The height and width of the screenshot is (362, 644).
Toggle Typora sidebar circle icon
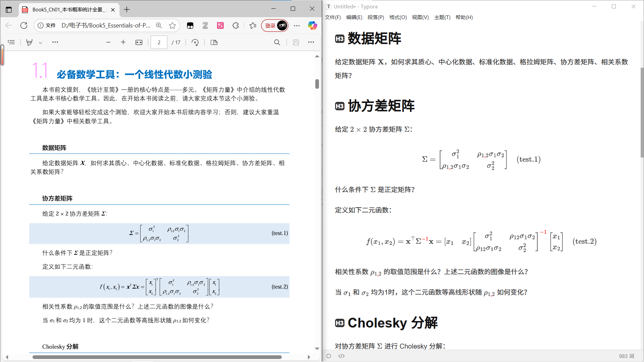click(329, 356)
